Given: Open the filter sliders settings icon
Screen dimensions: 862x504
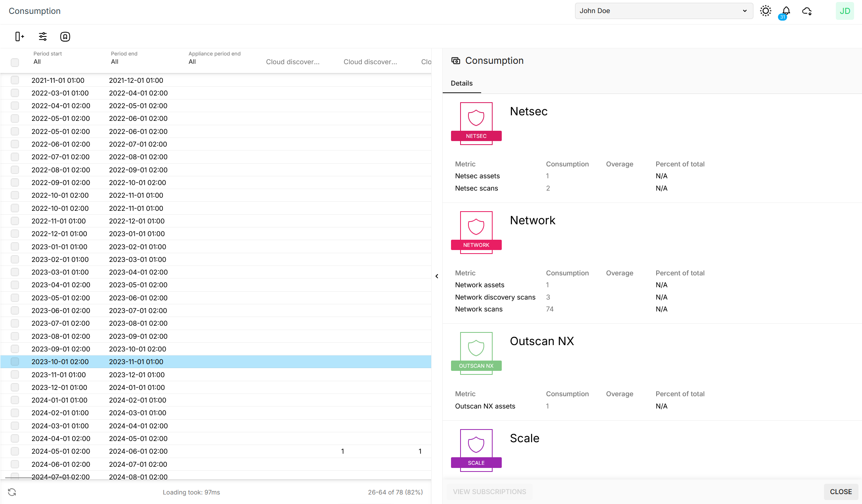Looking at the screenshot, I should (43, 36).
